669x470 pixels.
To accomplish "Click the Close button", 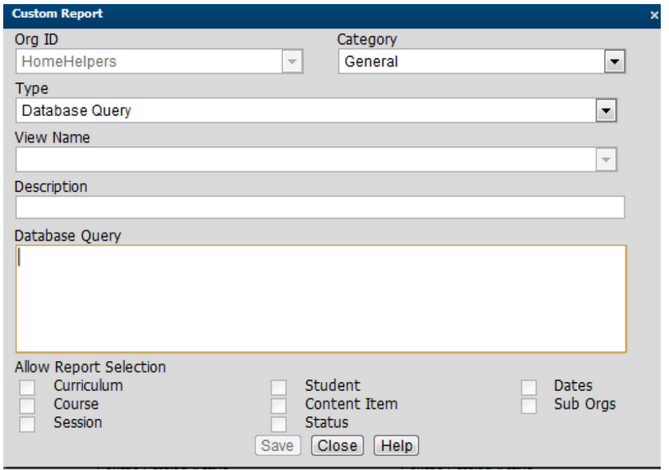I will [x=337, y=446].
